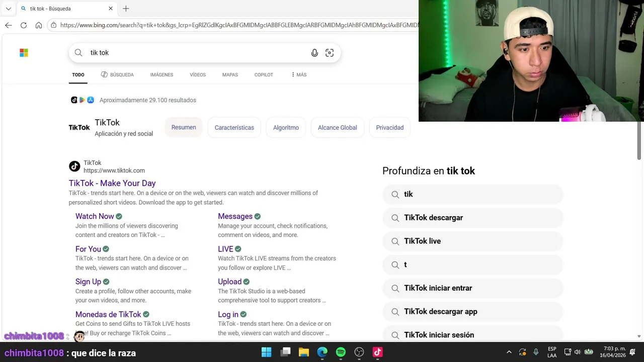Edit the 'tik tok' search query field

(196, 53)
